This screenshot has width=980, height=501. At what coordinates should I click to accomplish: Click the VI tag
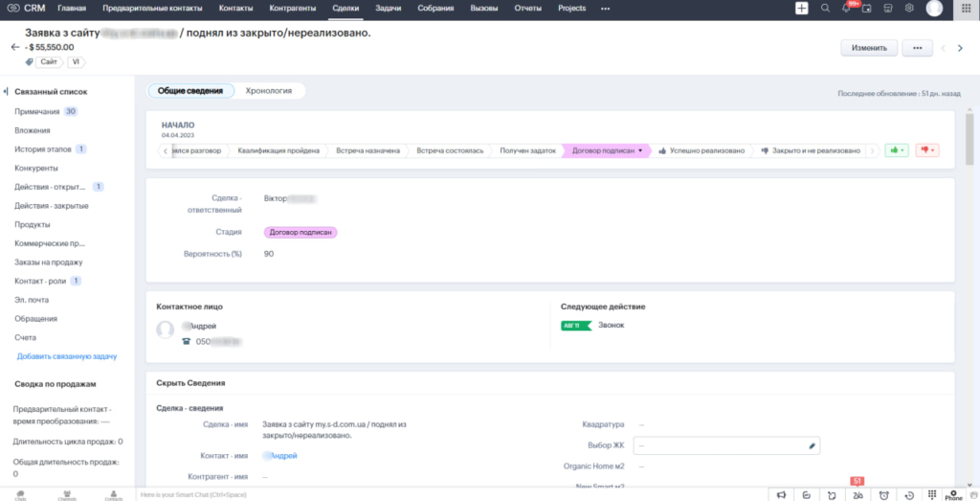pos(77,62)
